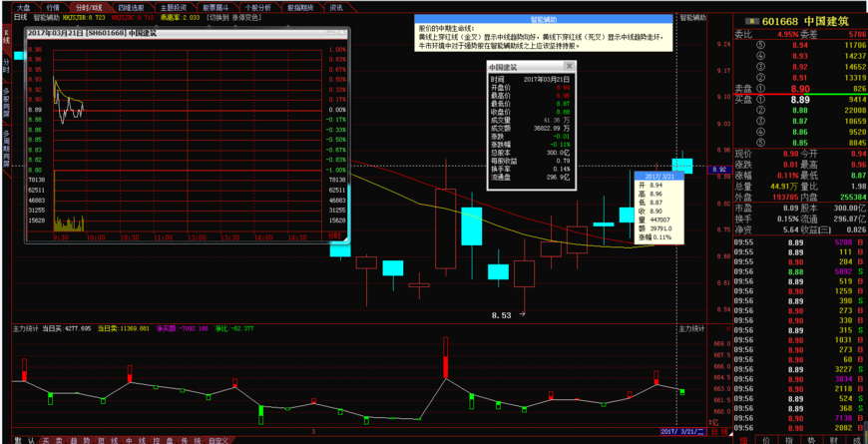Click 智能辅助 label at chart right edge

pos(692,17)
